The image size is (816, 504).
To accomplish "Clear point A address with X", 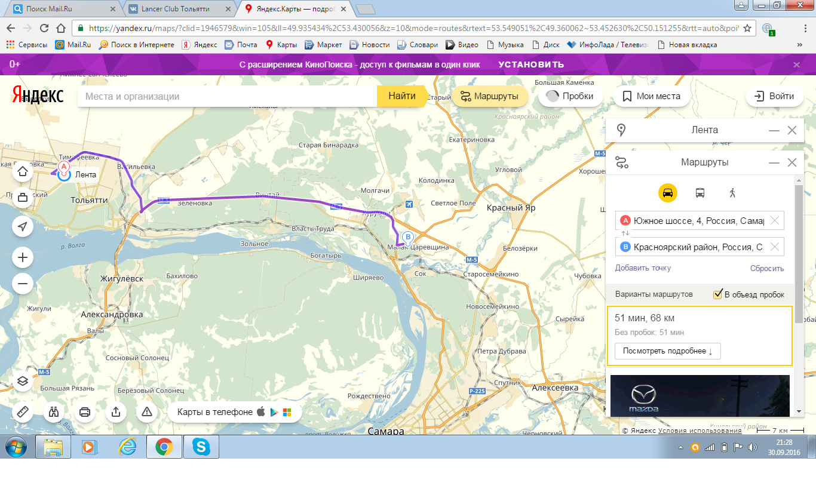I will click(775, 220).
